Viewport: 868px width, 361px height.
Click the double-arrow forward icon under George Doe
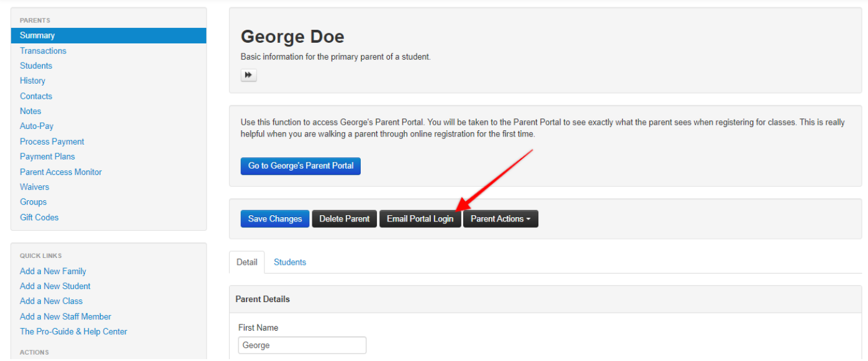pos(248,75)
